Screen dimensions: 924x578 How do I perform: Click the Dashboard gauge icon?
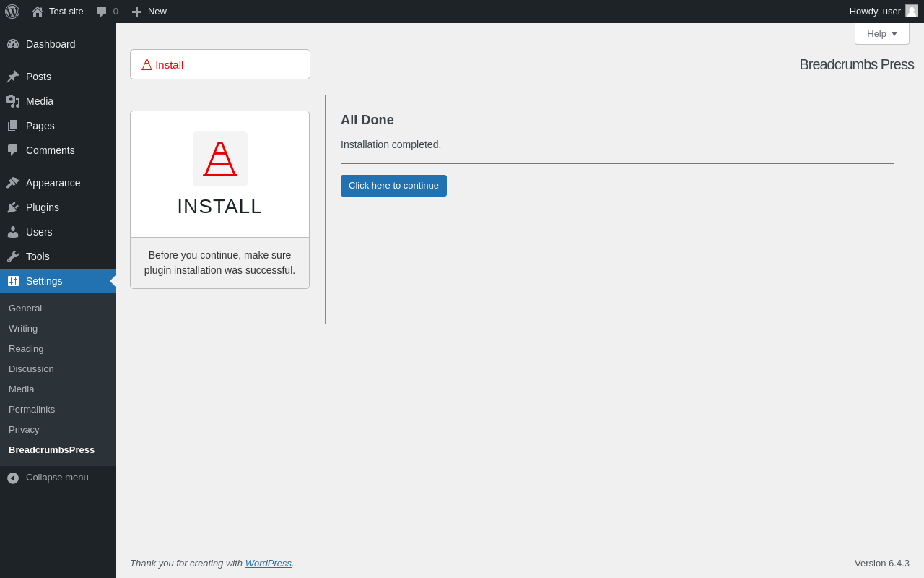click(x=13, y=44)
